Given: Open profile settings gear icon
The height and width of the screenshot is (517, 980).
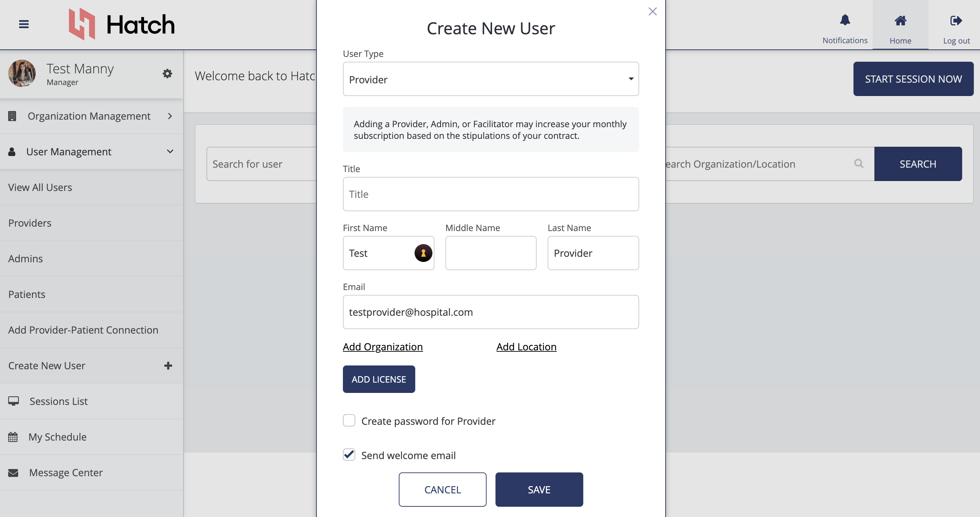Looking at the screenshot, I should [167, 73].
